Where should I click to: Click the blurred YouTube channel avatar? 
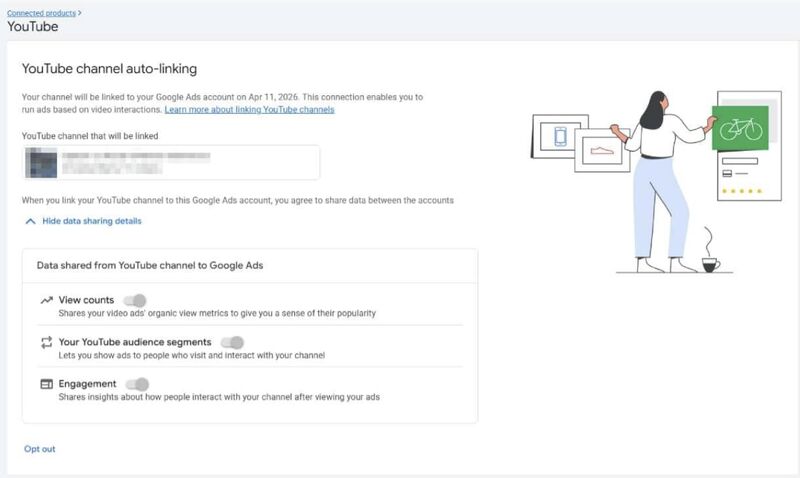tap(41, 163)
